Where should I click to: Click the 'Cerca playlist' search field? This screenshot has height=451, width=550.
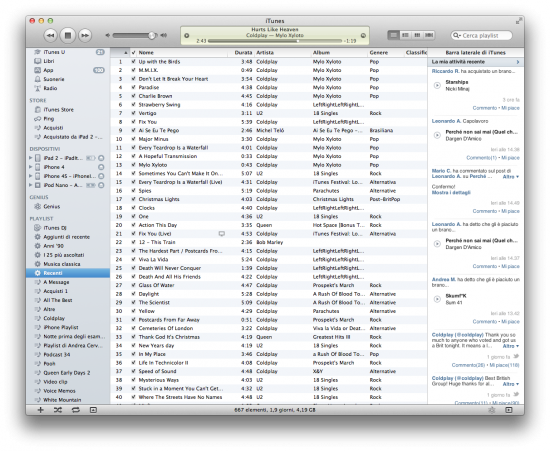481,35
